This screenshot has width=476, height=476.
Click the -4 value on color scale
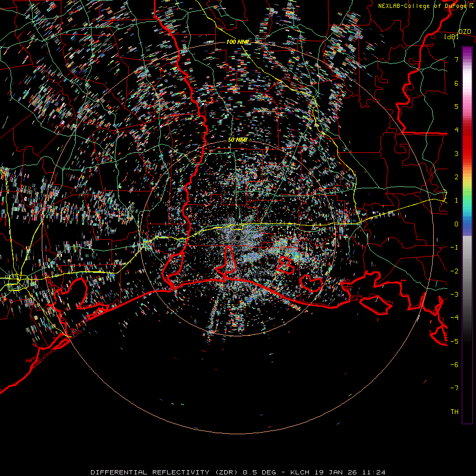click(x=454, y=318)
